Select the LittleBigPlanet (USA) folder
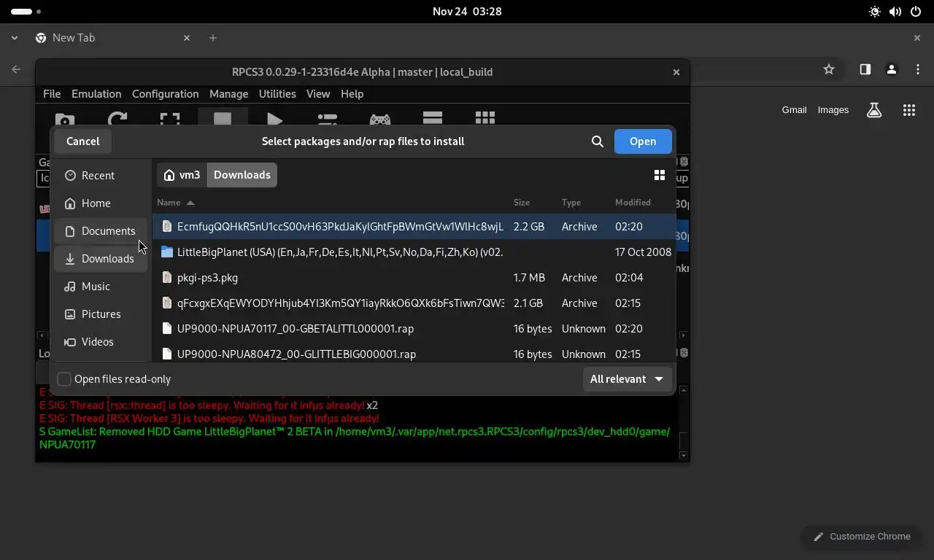The height and width of the screenshot is (560, 934). pyautogui.click(x=414, y=252)
